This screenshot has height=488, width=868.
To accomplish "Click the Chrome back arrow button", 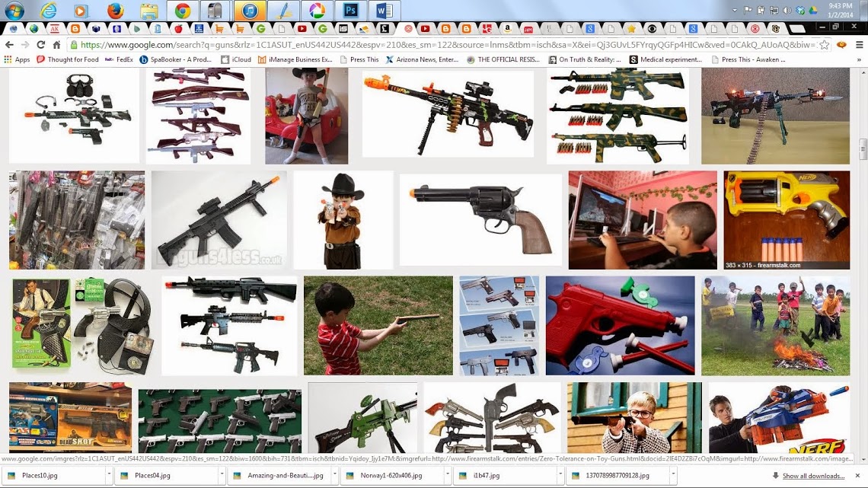I will point(10,45).
